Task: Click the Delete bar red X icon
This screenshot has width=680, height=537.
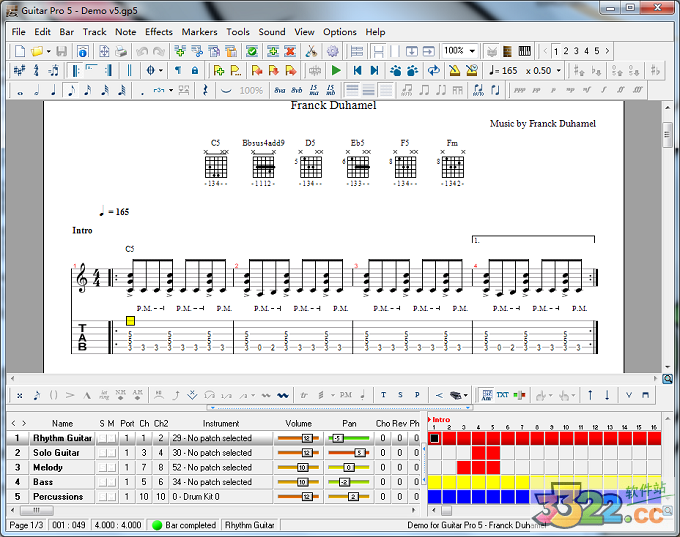Action: pyautogui.click(x=290, y=51)
